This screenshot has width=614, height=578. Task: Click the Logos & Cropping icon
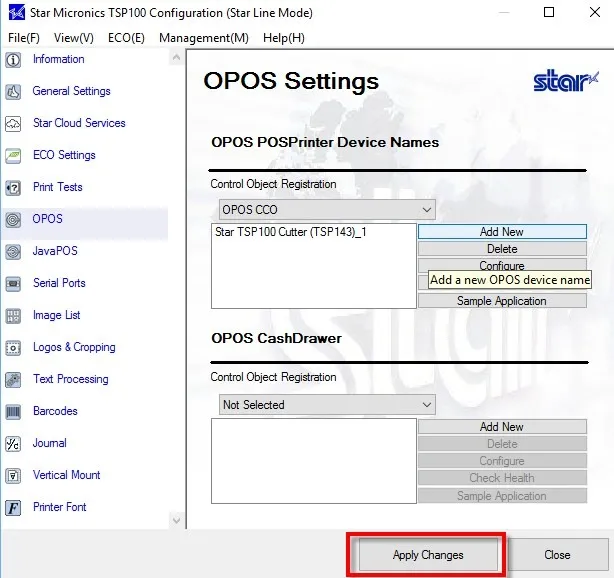coord(13,348)
